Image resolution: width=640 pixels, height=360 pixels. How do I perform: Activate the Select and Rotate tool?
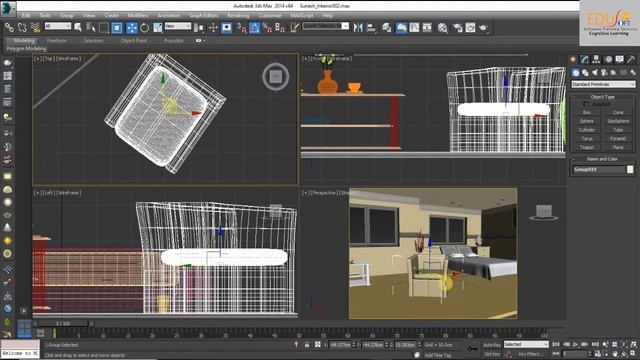click(144, 27)
